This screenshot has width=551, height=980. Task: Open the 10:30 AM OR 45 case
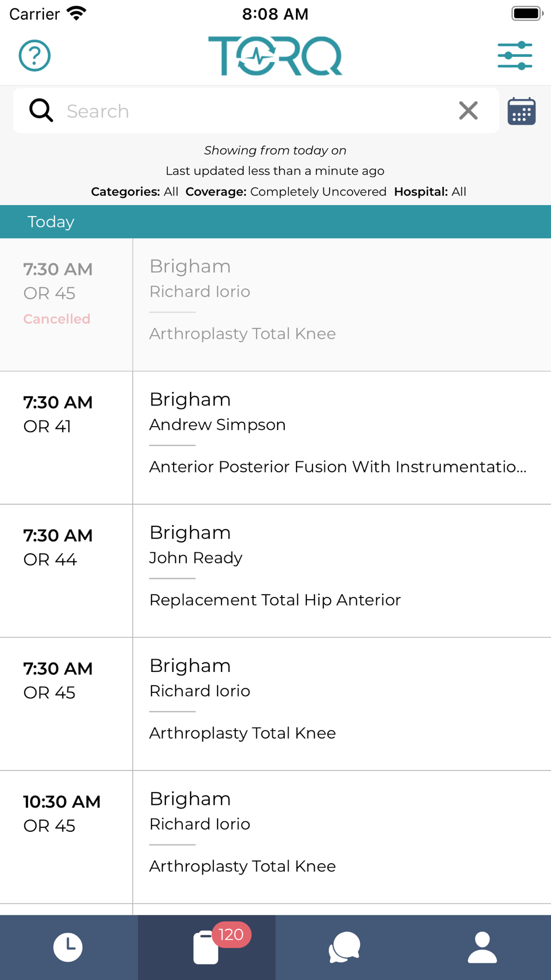point(275,837)
